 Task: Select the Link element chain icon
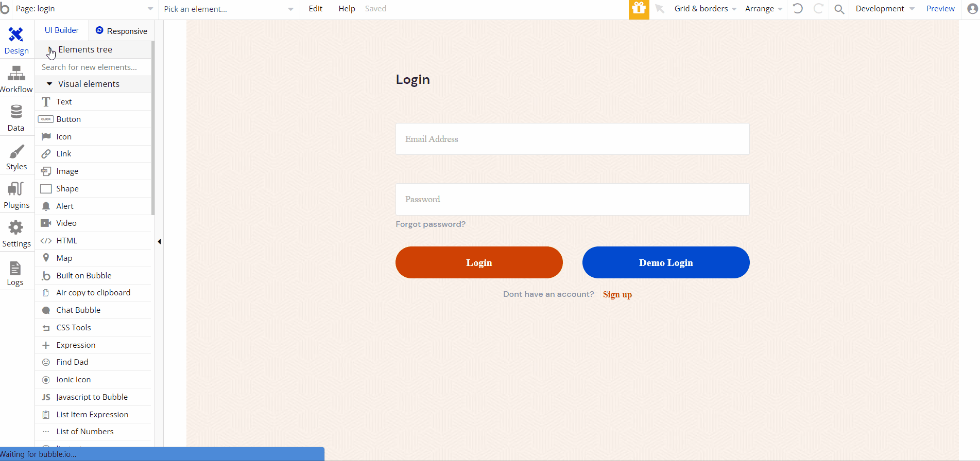46,154
